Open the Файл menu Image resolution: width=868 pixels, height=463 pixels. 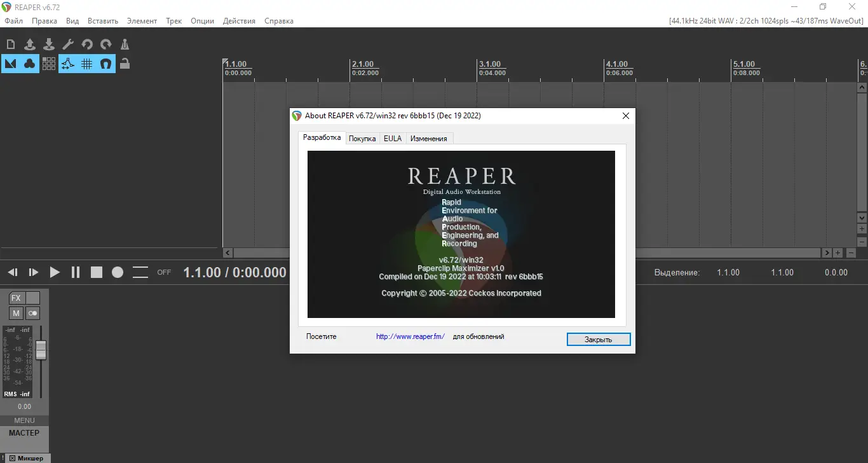pos(13,21)
